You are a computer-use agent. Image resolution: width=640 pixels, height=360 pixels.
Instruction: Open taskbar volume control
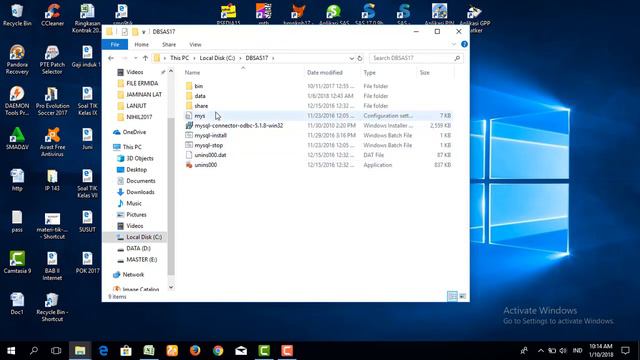(x=563, y=351)
